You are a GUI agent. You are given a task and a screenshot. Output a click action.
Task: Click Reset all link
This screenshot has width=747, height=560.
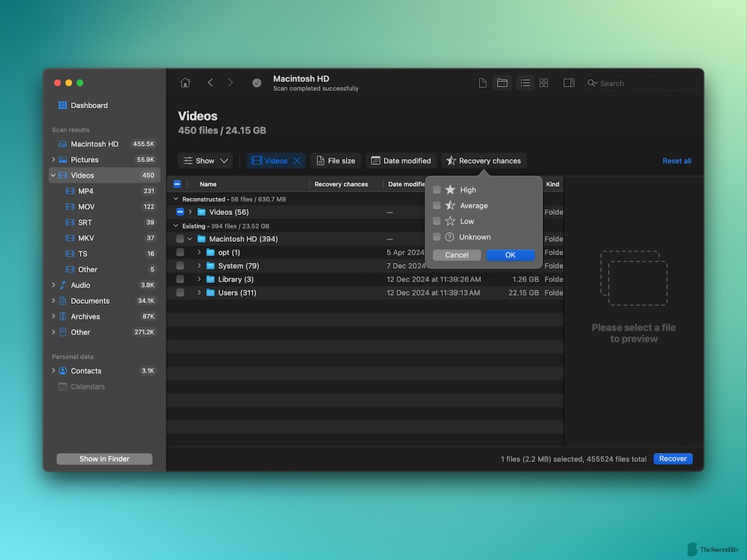pos(677,161)
